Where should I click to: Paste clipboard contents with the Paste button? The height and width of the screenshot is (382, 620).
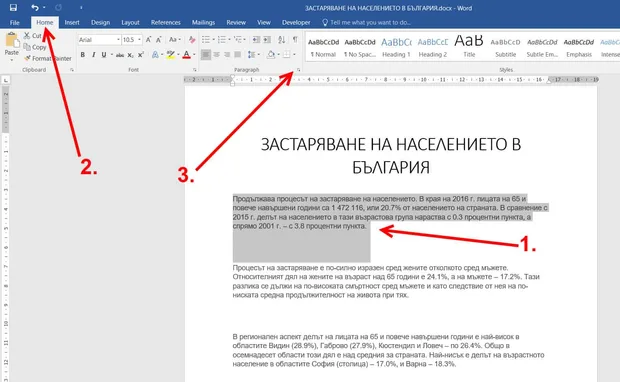tap(11, 44)
